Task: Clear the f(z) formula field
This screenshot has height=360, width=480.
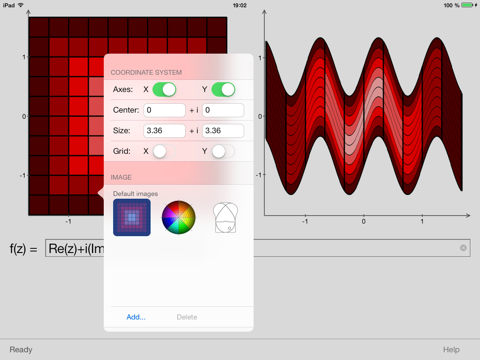Action: [x=463, y=248]
